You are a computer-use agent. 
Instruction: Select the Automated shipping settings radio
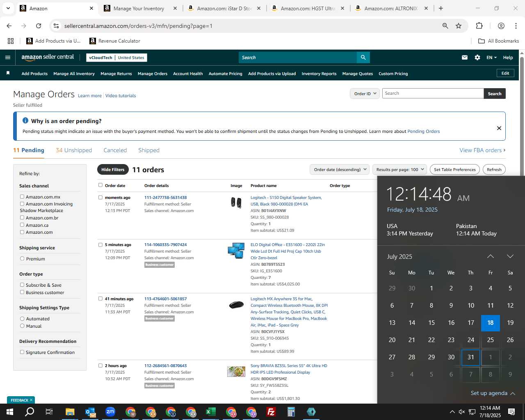tap(22, 319)
